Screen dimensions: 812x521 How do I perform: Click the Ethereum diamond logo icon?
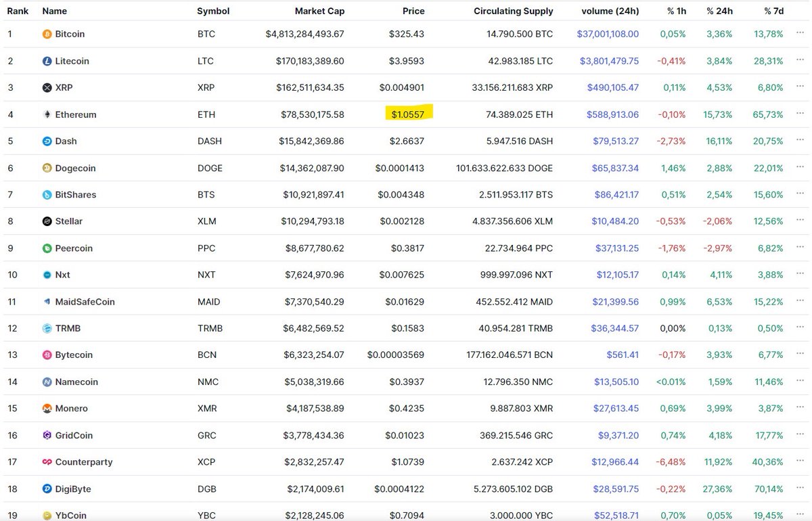point(47,114)
